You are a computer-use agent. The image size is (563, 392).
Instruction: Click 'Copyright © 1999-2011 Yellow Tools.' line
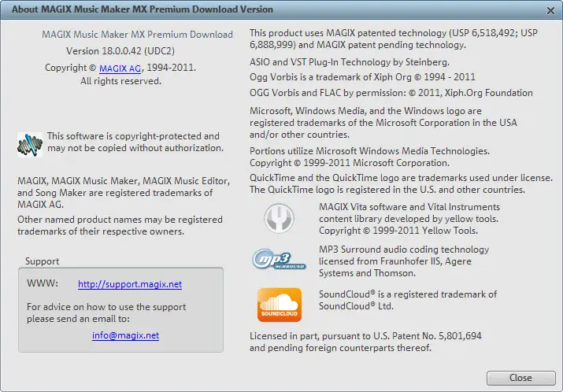398,231
